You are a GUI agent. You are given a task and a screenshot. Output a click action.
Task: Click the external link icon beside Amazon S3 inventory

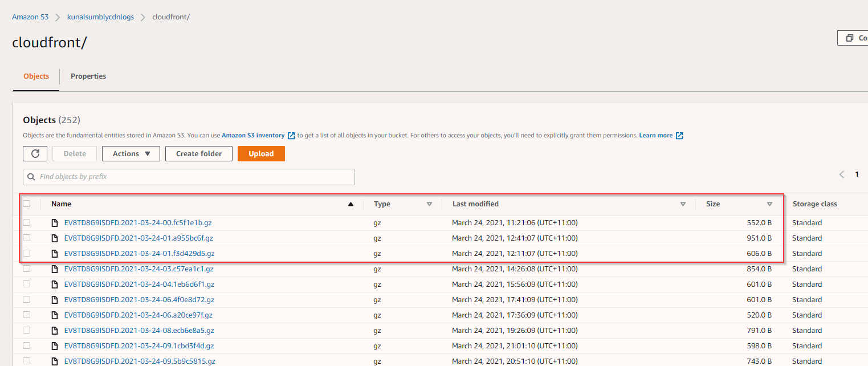point(291,135)
